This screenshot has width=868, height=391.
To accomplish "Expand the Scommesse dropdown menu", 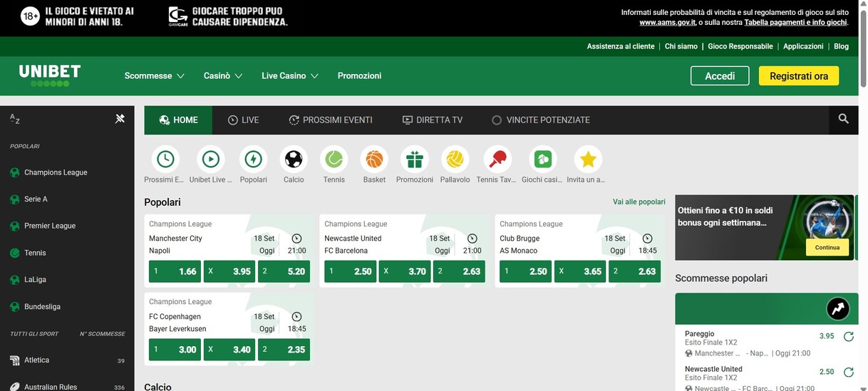I will click(x=154, y=75).
